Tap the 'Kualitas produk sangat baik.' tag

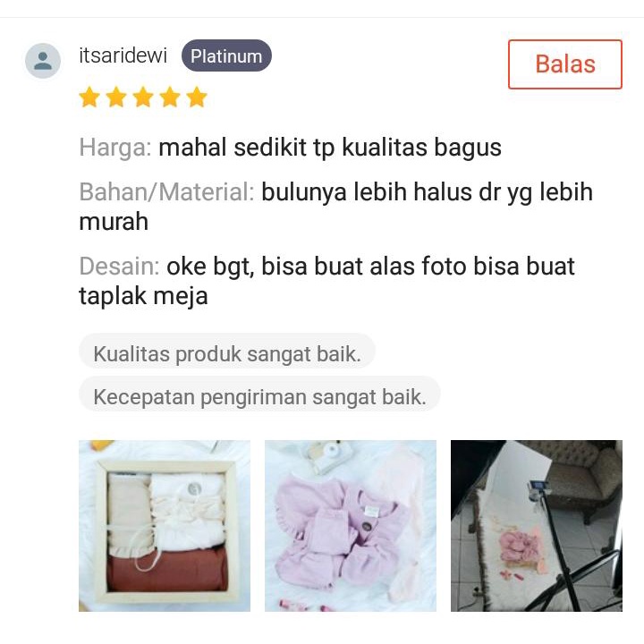pyautogui.click(x=227, y=353)
